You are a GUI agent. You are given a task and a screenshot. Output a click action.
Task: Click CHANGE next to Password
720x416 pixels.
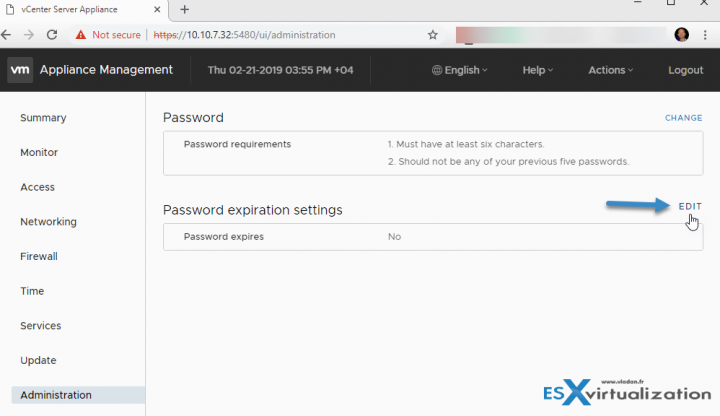[x=683, y=118]
